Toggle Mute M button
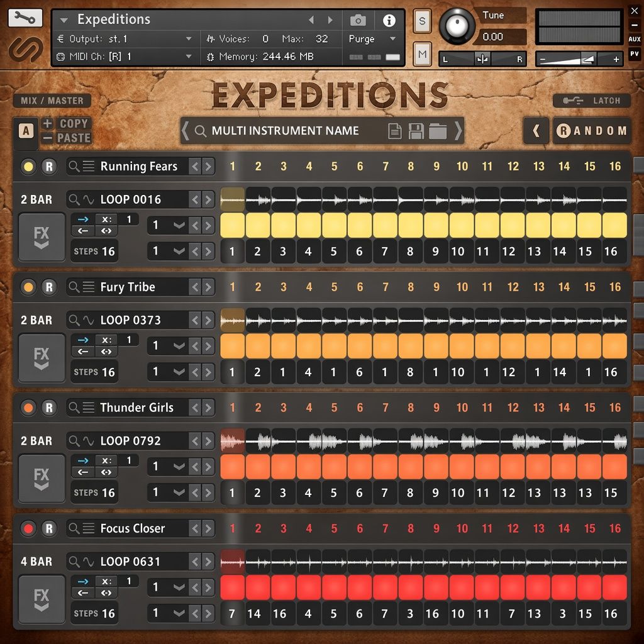This screenshot has width=644, height=644. [x=422, y=54]
